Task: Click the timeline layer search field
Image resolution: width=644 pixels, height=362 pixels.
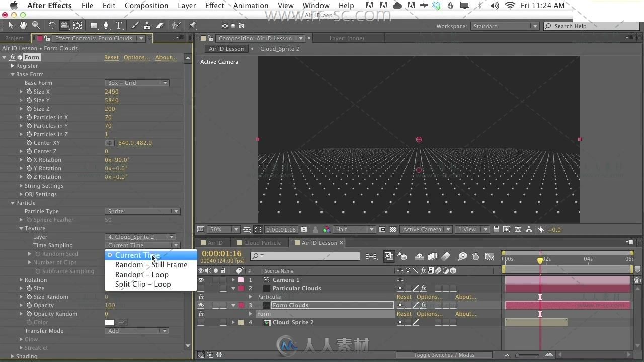Action: 305,256
